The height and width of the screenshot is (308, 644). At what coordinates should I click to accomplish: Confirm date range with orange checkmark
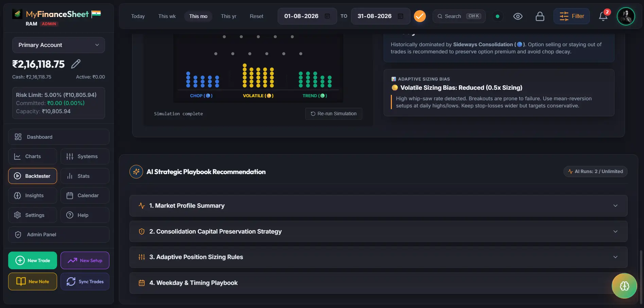(420, 16)
